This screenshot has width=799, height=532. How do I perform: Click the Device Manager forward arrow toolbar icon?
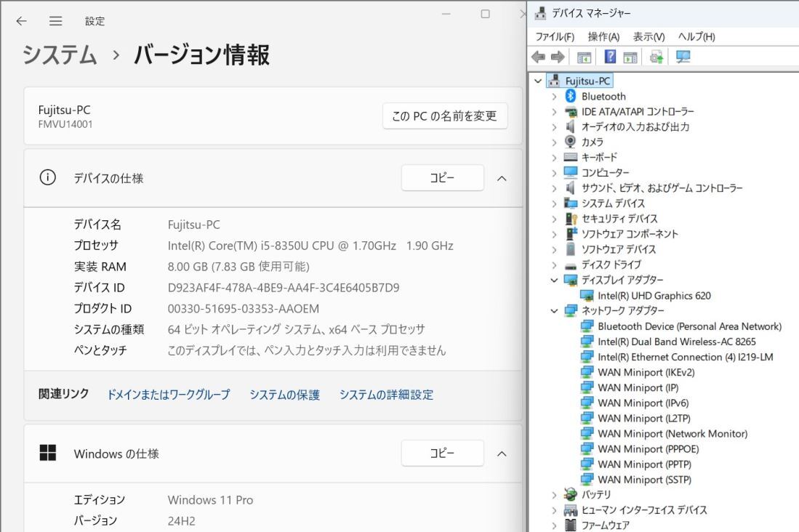click(558, 57)
